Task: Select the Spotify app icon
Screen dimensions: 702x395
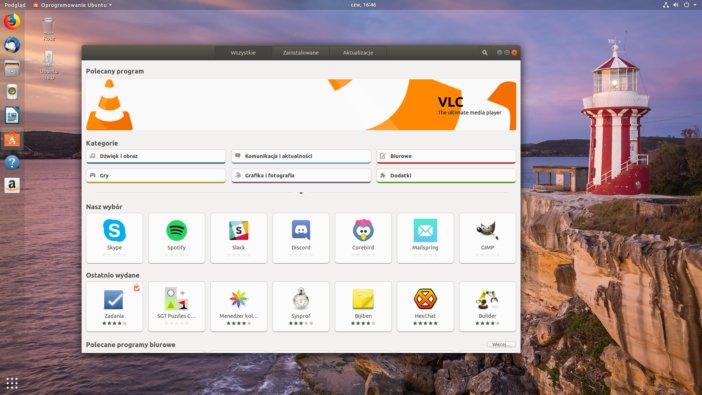Action: tap(176, 230)
